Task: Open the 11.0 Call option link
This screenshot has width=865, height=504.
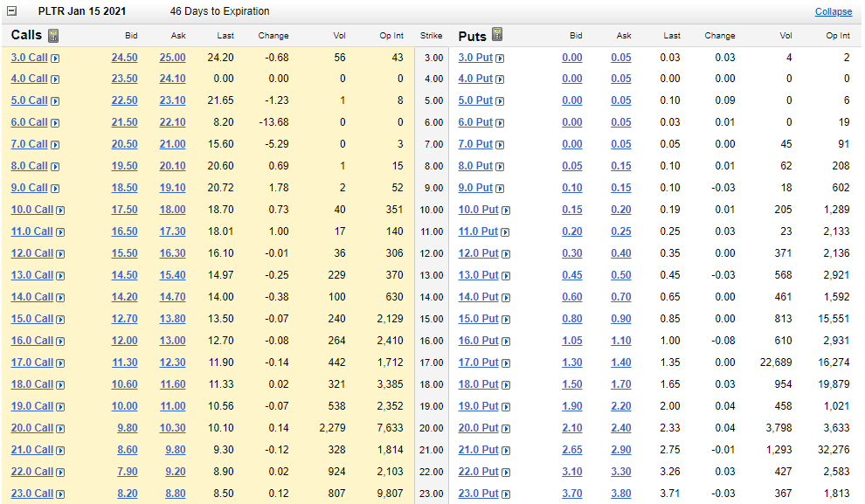Action: tap(32, 231)
